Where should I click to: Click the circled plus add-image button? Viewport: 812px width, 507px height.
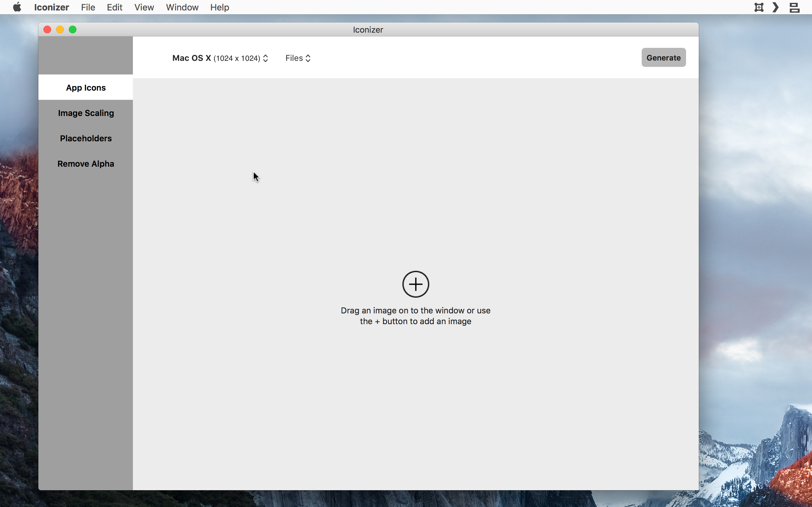[416, 284]
